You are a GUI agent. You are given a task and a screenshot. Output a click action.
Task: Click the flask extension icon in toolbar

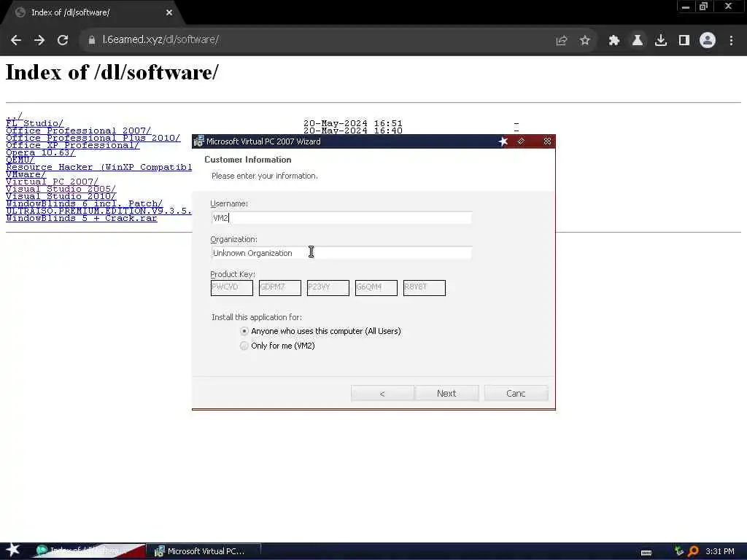point(637,41)
